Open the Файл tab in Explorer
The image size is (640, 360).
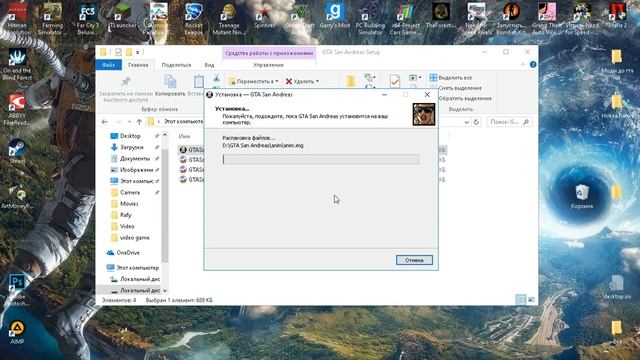click(x=109, y=65)
